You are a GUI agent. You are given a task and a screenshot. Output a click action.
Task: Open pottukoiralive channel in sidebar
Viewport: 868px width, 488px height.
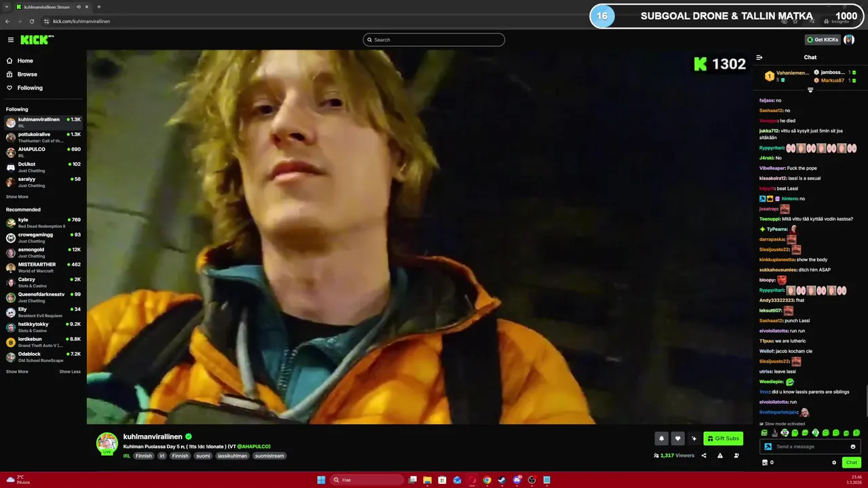[43, 138]
